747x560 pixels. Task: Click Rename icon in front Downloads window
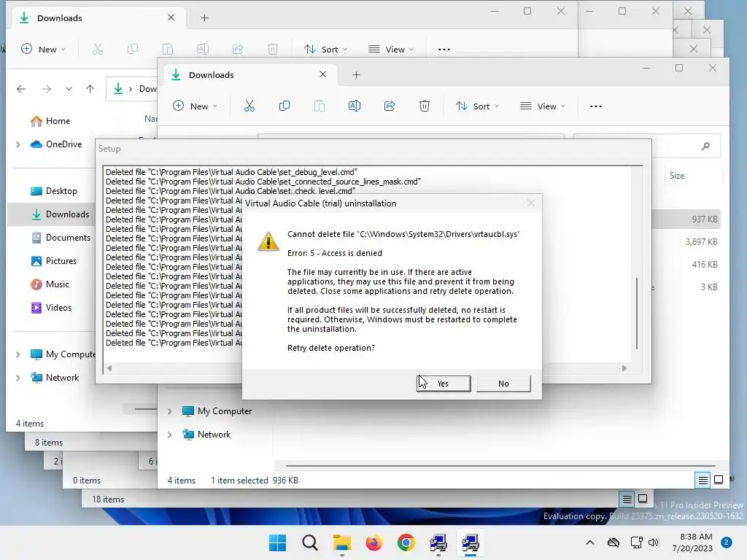[x=354, y=106]
